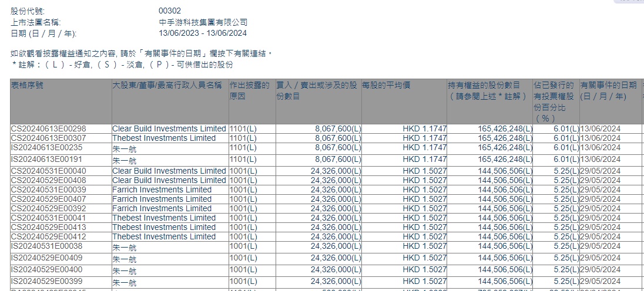Viewport: 644px width, 291px height.
Task: Click serial number IS20240613E00191
Action: (46, 160)
